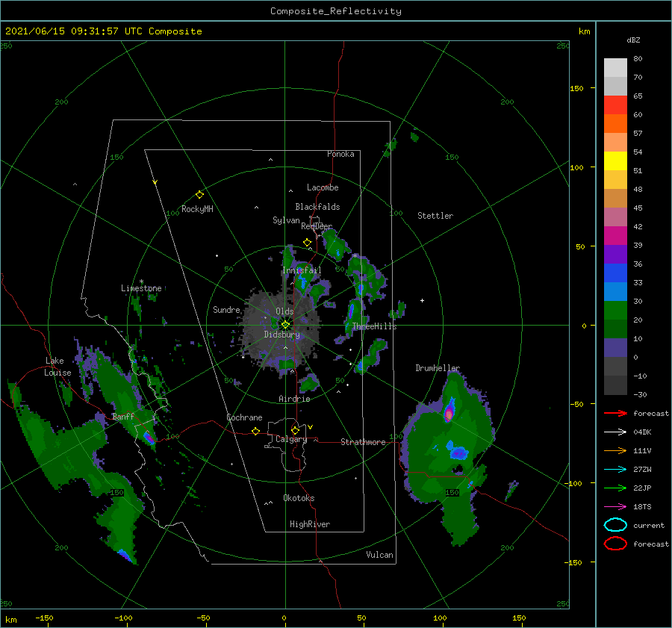The width and height of the screenshot is (672, 628).
Task: Click the red forecast arrow in legend
Action: [615, 413]
